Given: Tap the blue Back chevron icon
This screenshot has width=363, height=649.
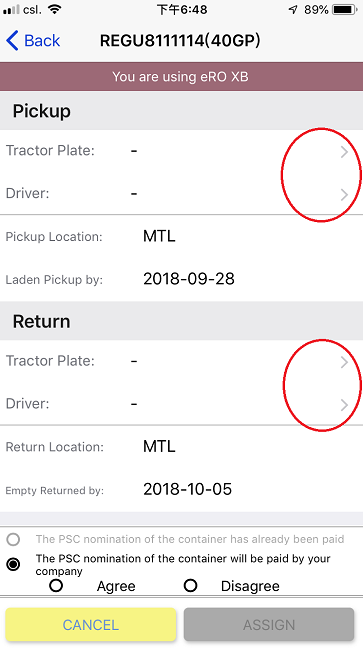Looking at the screenshot, I should 12,41.
